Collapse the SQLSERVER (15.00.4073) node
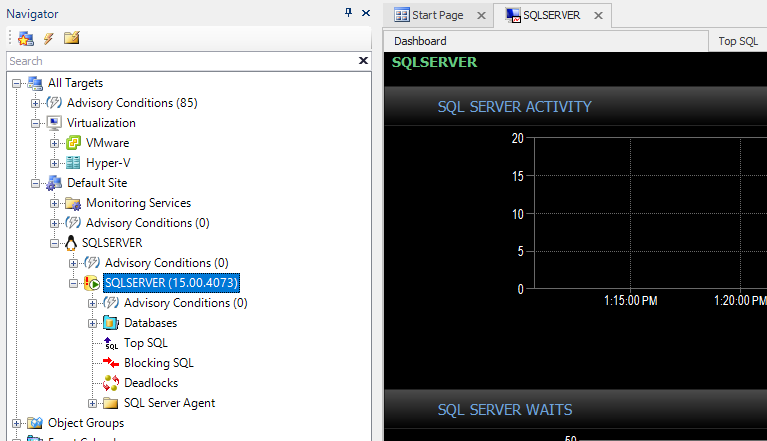Screen dimensions: 767x441 point(73,284)
